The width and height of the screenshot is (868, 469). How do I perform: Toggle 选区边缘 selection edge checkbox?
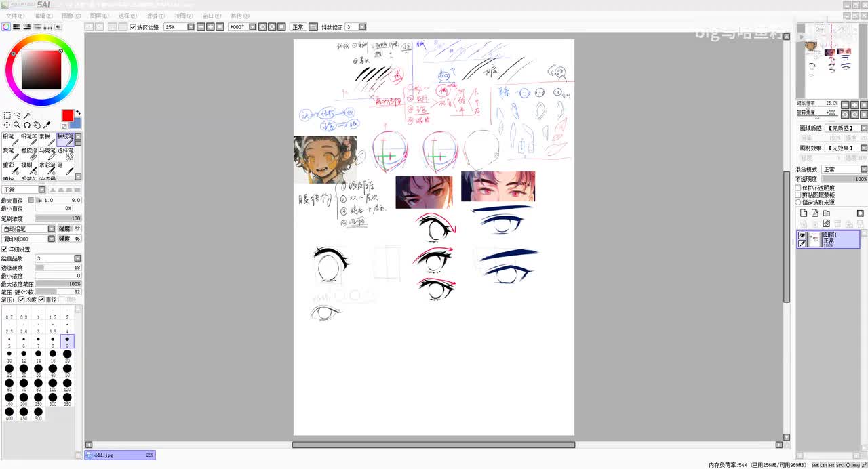point(133,27)
